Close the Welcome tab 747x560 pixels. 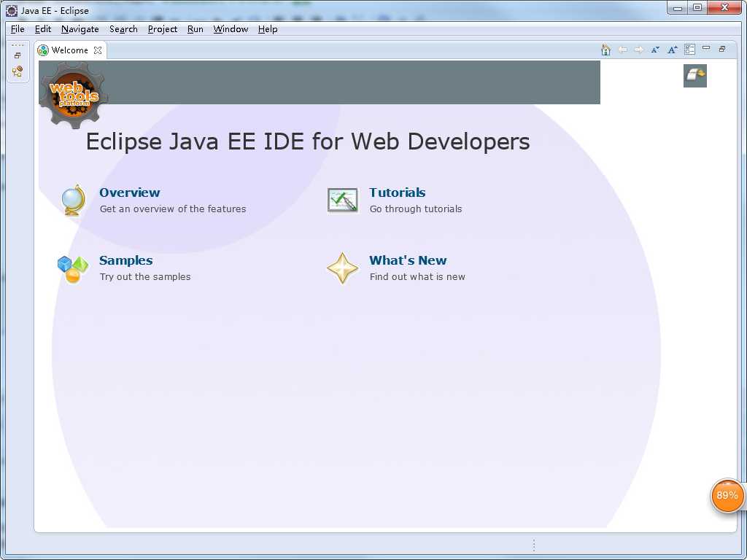coord(98,50)
